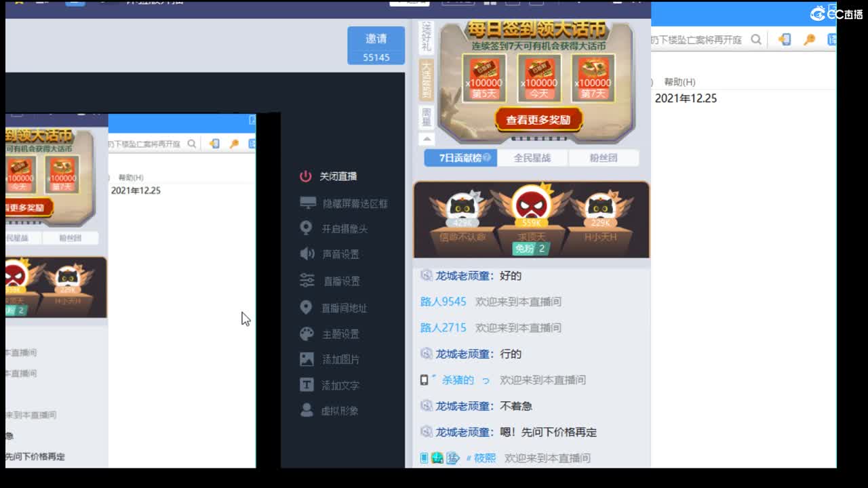Choose 添加图片 picture option

tap(330, 359)
